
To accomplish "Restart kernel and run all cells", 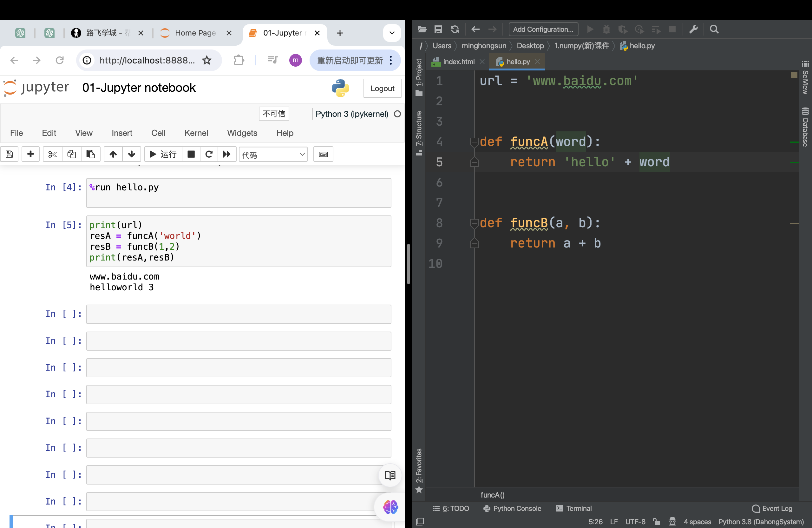I will point(227,154).
